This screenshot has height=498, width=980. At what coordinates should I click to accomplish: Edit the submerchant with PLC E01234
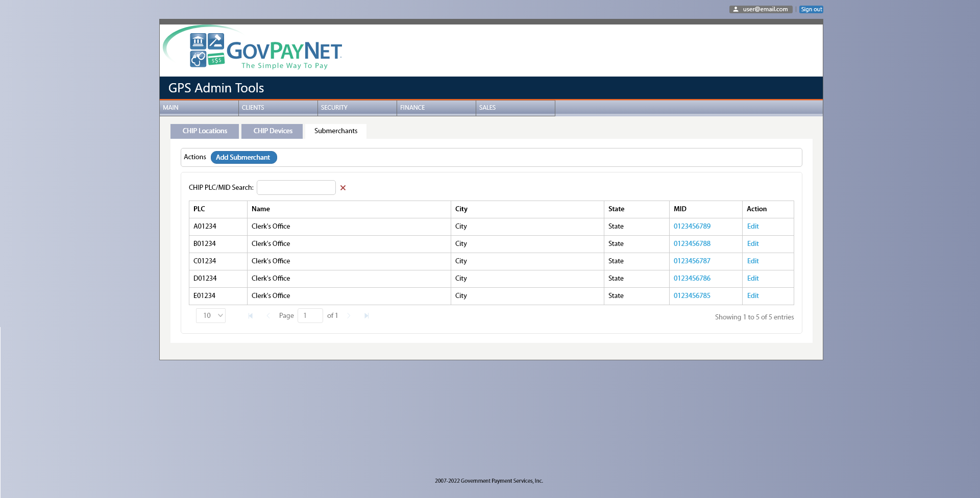click(x=753, y=296)
